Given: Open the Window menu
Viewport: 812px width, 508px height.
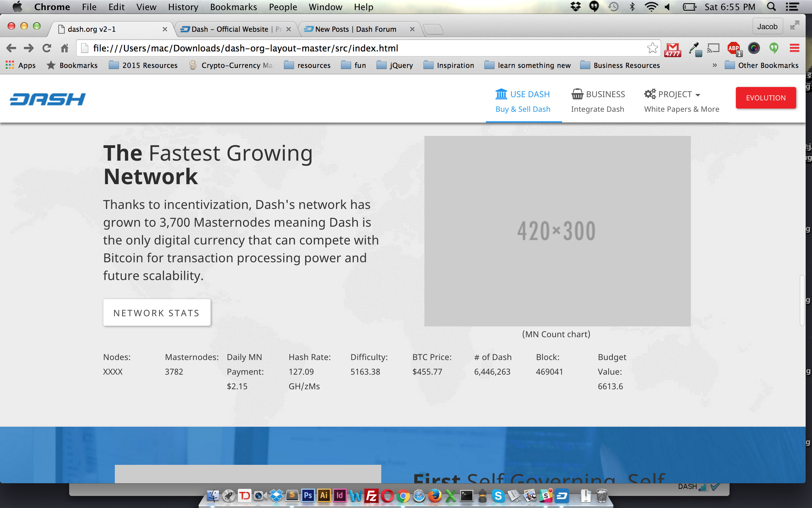Looking at the screenshot, I should 325,7.
